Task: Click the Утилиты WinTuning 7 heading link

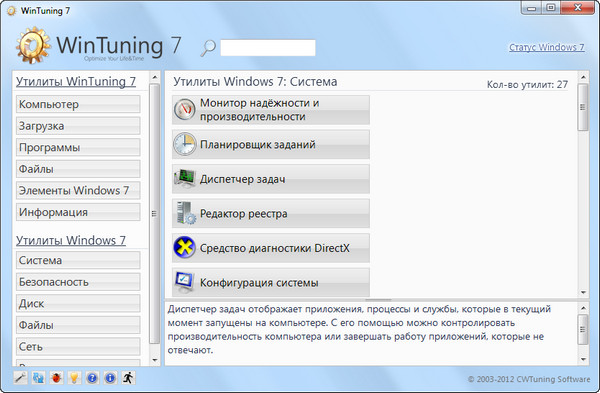Action: (x=76, y=82)
